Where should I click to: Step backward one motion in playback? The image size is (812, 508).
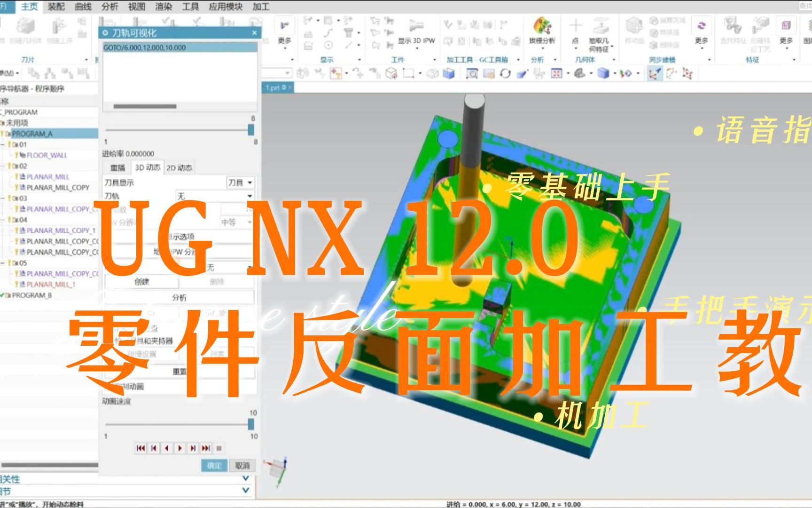(x=167, y=448)
